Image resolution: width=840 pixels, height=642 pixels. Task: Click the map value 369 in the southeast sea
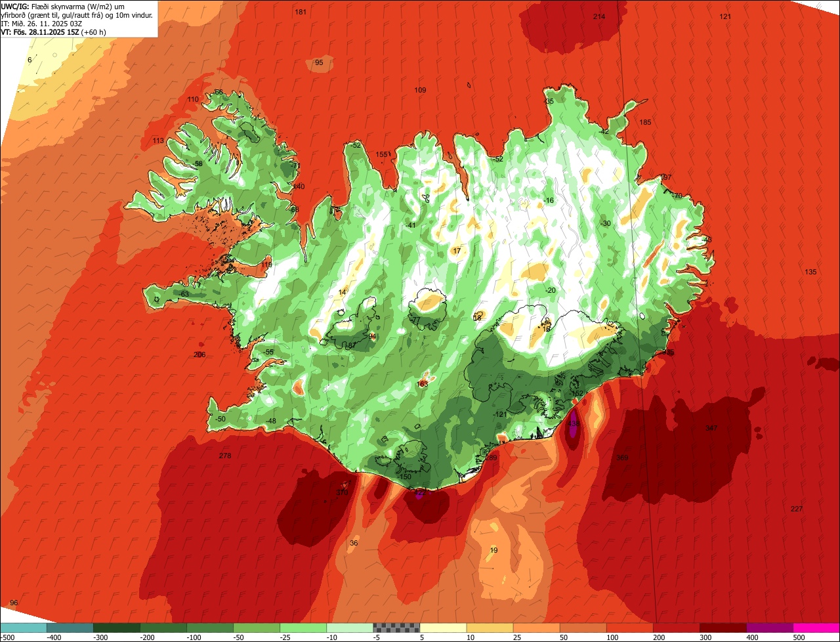623,458
